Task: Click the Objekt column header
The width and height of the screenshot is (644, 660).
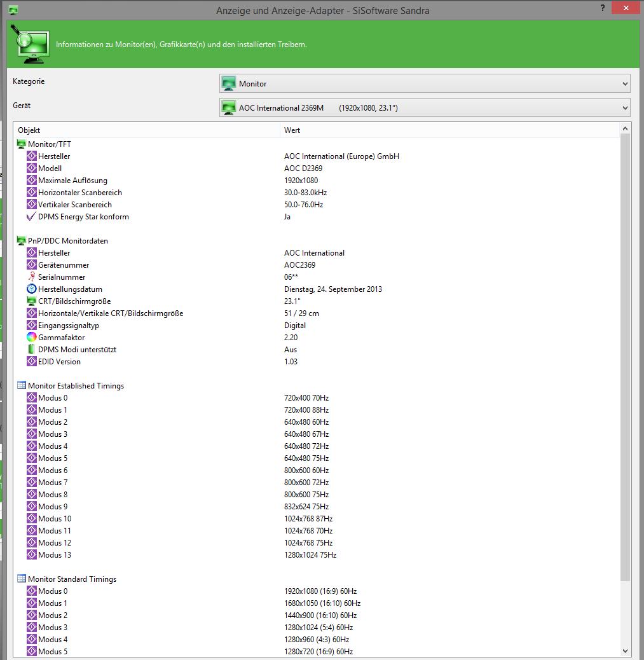Action: tap(146, 130)
